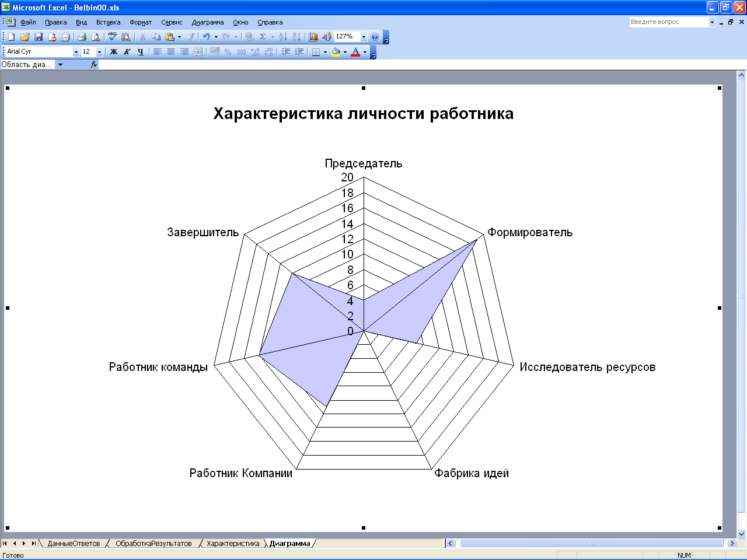Run the spelling check ABC icon
Image resolution: width=747 pixels, height=560 pixels.
tap(112, 37)
